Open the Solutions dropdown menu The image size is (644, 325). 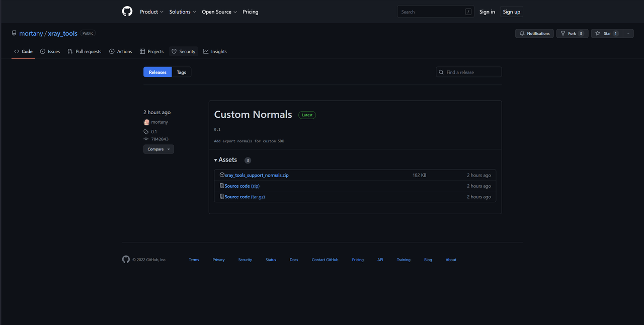coord(183,12)
